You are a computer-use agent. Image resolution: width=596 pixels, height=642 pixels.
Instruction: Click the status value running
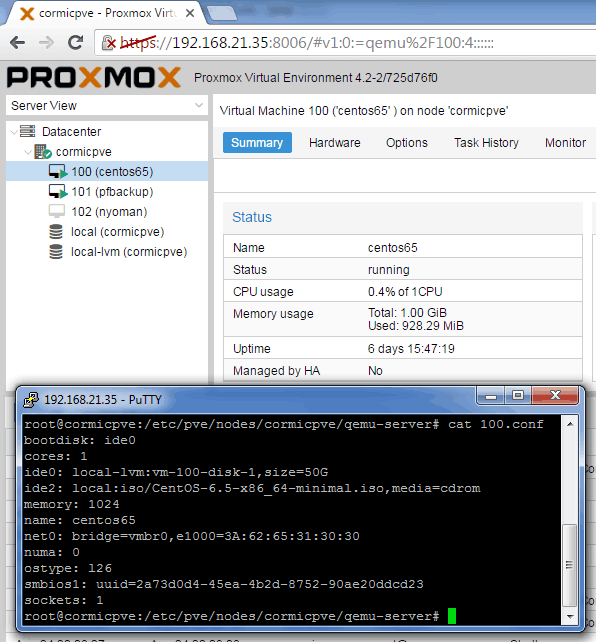[x=388, y=270]
